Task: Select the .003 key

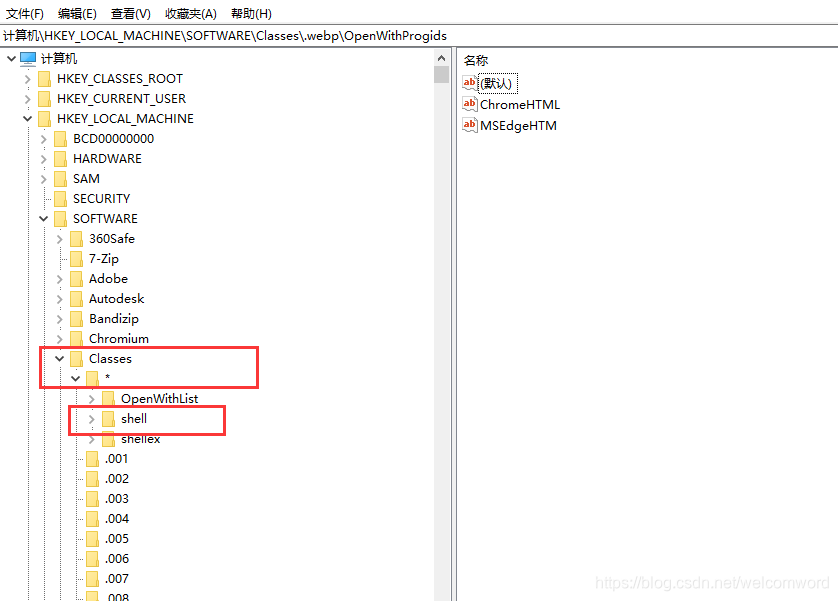Action: point(117,499)
